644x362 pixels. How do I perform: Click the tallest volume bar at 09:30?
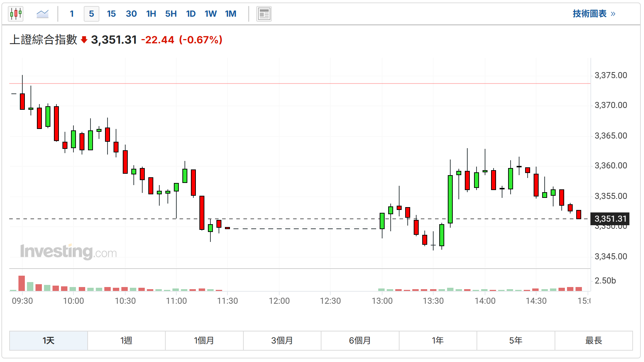click(22, 283)
